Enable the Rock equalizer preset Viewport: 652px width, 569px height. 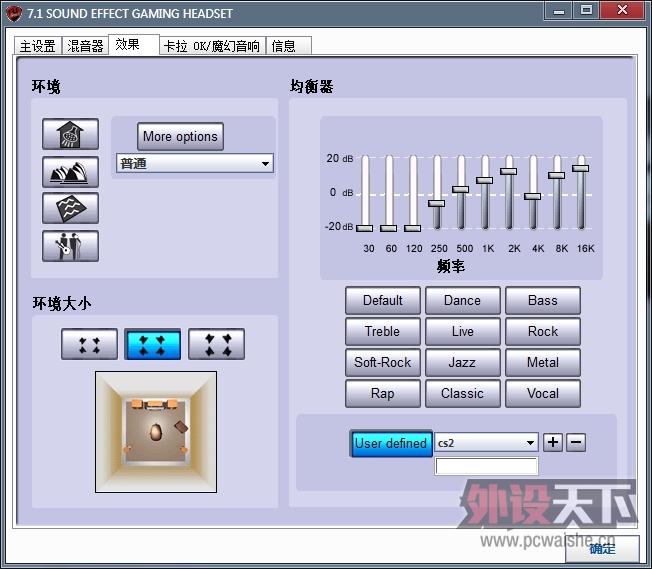pyautogui.click(x=543, y=331)
